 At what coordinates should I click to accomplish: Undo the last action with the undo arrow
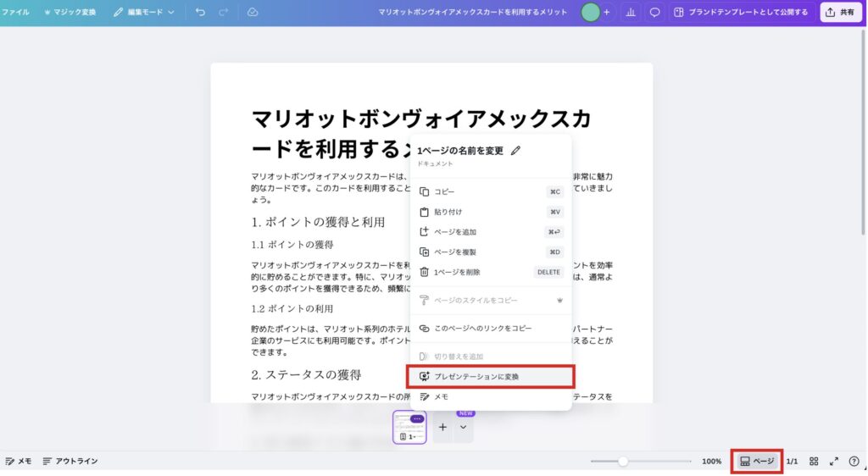click(x=200, y=12)
